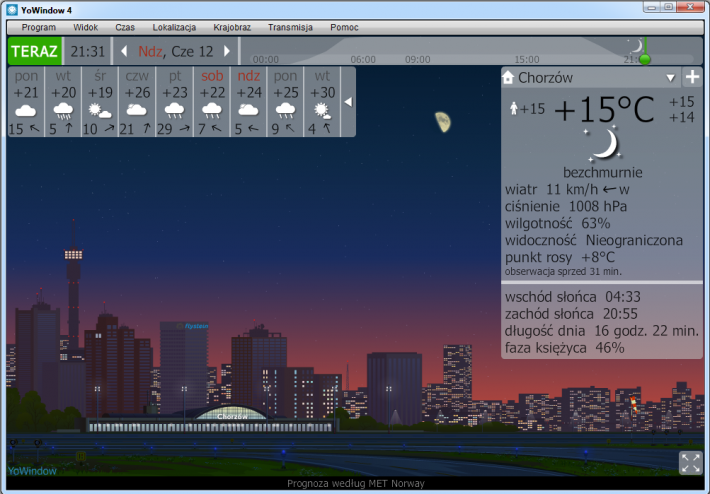Click wiatr 11 km/h reading
This screenshot has width=710, height=494.
tap(567, 189)
